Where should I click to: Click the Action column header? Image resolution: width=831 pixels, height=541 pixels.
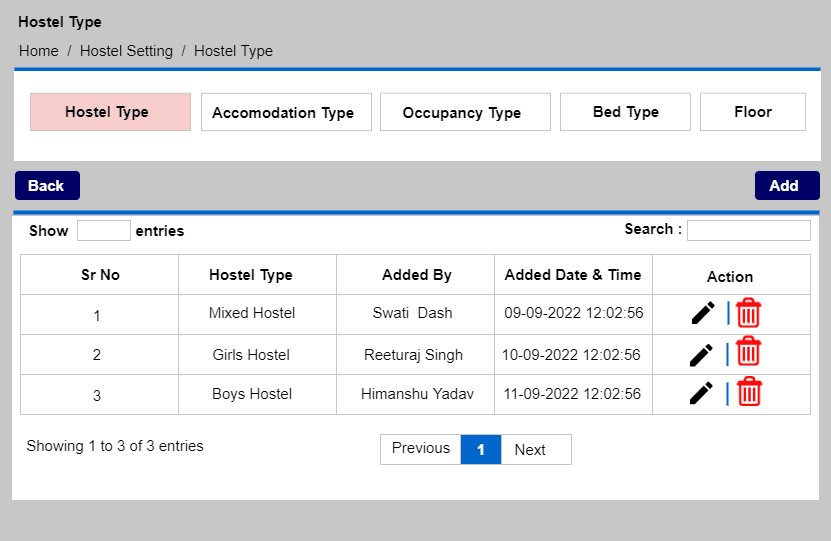pyautogui.click(x=731, y=274)
